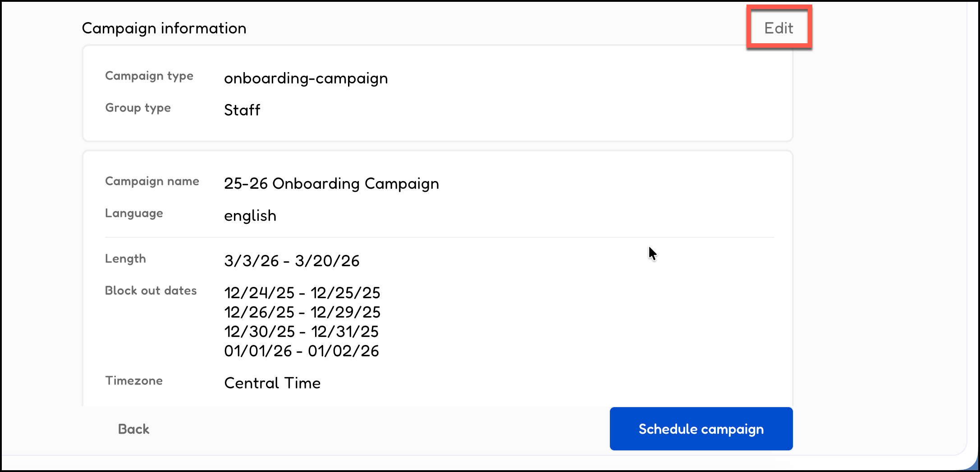Click the 25-26 Onboarding Campaign name
Viewport: 980px width, 472px height.
click(331, 184)
